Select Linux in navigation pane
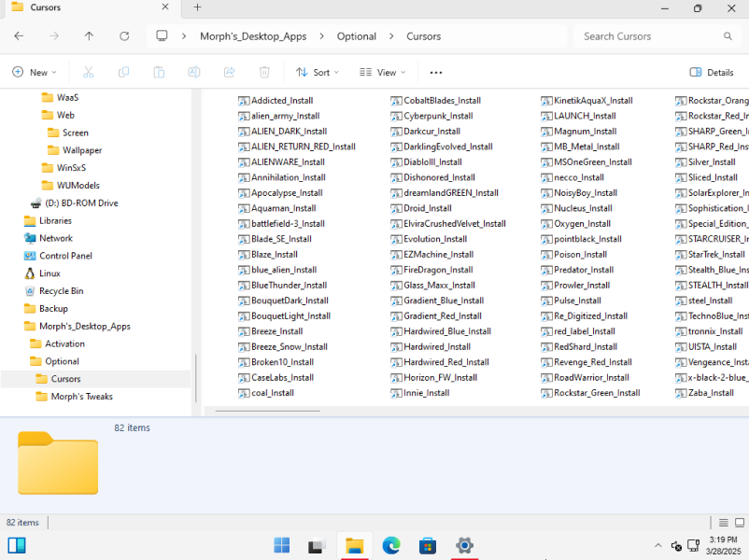749x560 pixels. (x=49, y=273)
